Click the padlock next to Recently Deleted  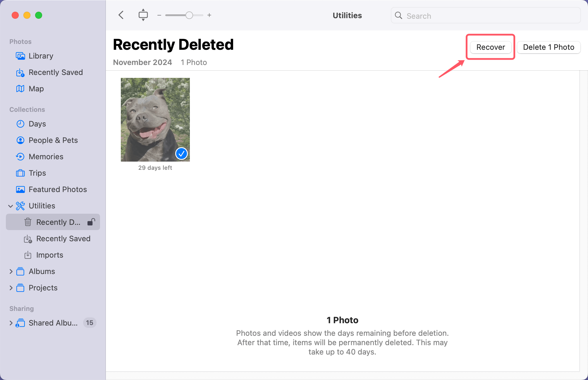(91, 222)
